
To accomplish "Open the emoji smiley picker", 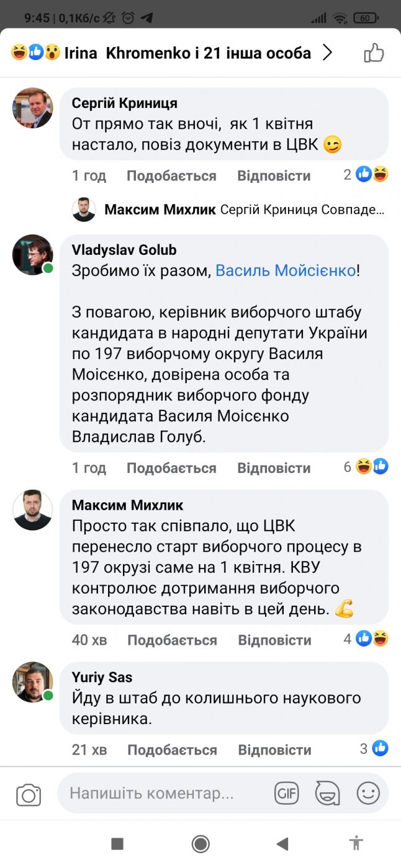I will (368, 793).
